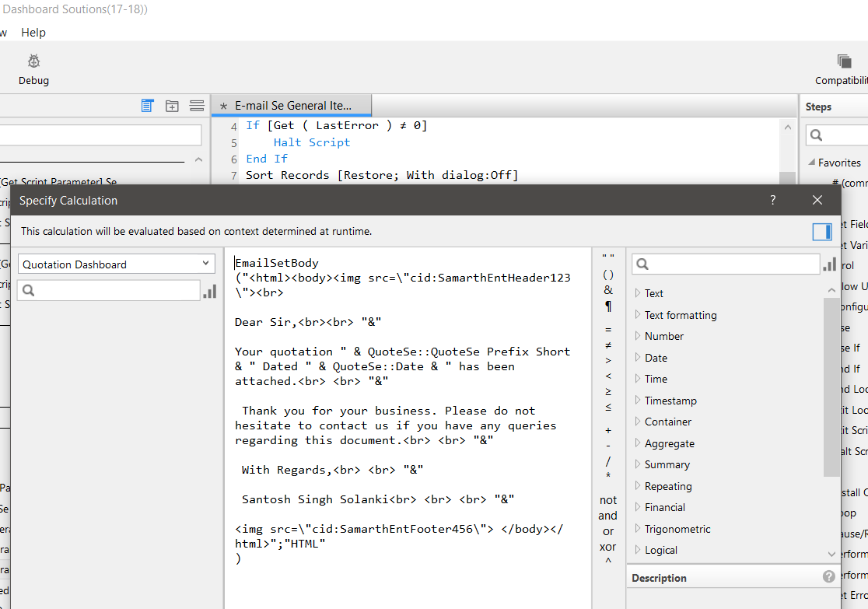Click the new folder icon in scripts pane
This screenshot has height=609, width=868.
tap(172, 106)
